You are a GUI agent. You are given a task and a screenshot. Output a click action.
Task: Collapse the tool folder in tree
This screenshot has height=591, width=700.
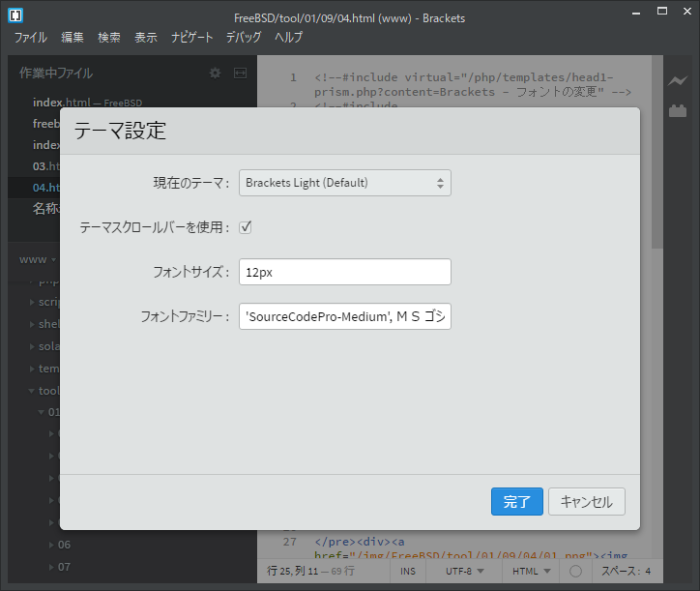[x=32, y=391]
